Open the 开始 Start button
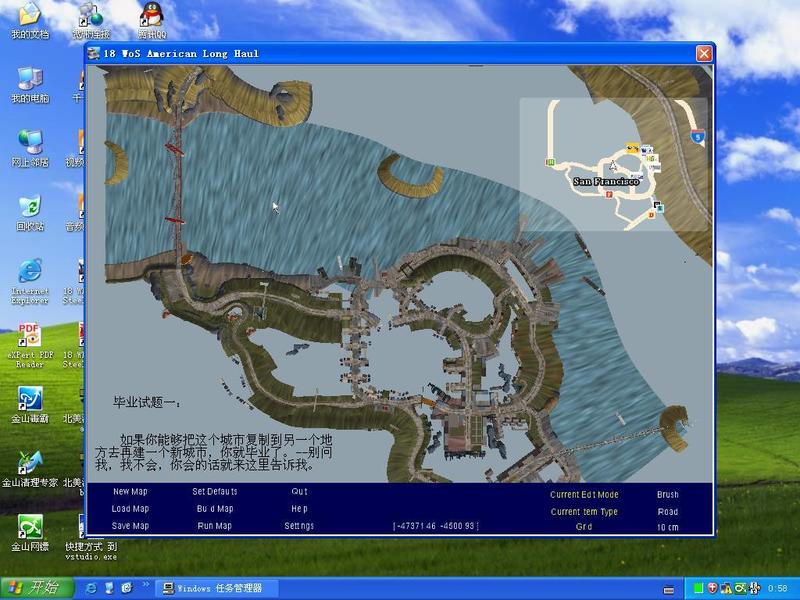800x600 pixels. (36, 588)
